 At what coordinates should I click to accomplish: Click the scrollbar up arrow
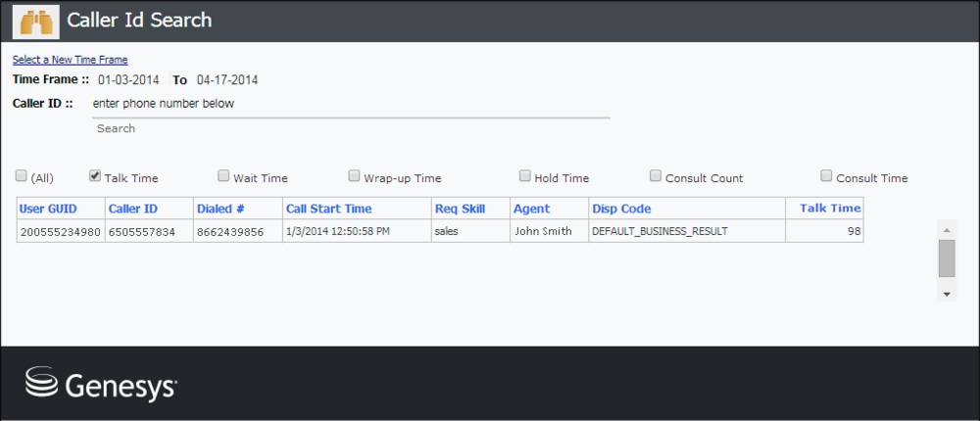point(947,230)
